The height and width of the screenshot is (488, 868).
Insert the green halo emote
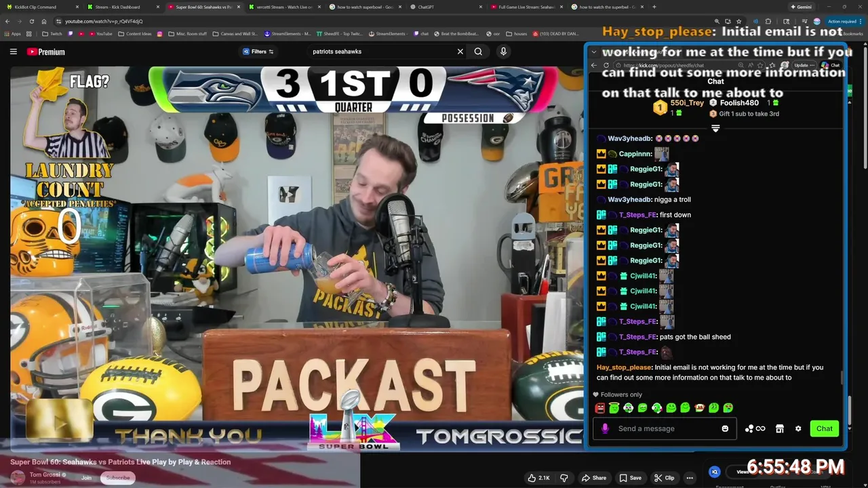click(x=614, y=408)
